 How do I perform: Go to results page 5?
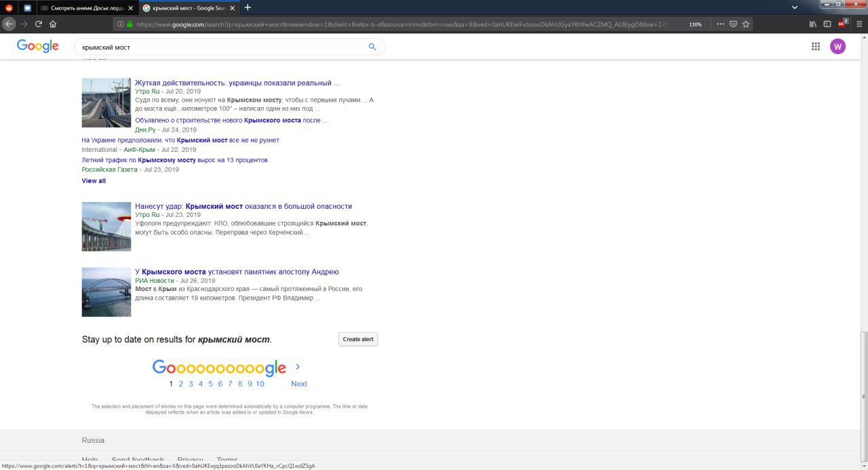210,384
